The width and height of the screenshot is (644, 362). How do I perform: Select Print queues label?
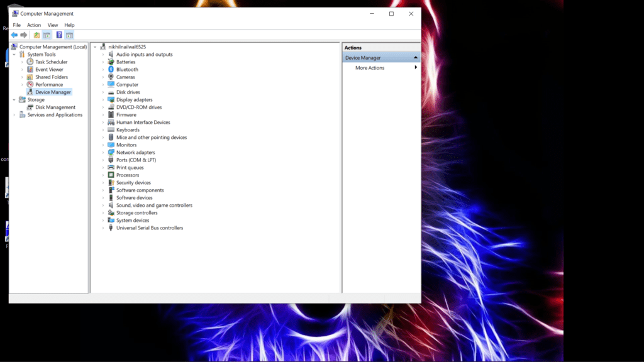[x=130, y=167]
